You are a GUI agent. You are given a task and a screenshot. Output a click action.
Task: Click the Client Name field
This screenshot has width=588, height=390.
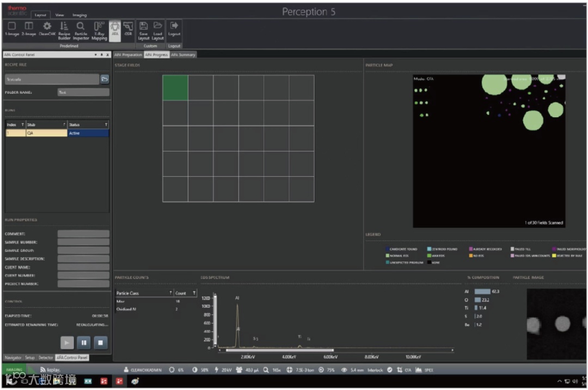click(83, 267)
